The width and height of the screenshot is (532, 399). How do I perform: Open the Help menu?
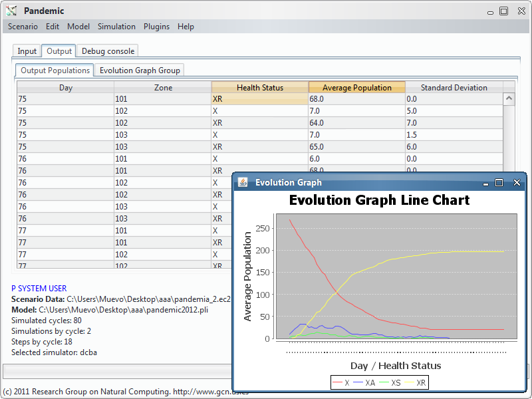(186, 27)
